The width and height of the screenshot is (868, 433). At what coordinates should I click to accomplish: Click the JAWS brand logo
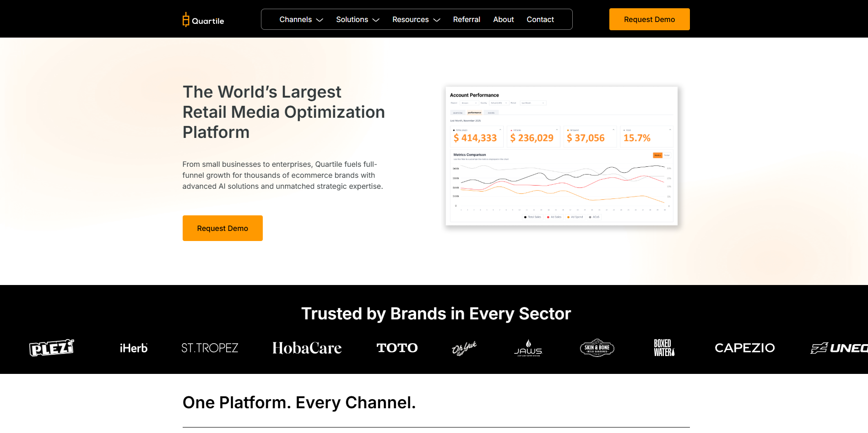pyautogui.click(x=528, y=348)
